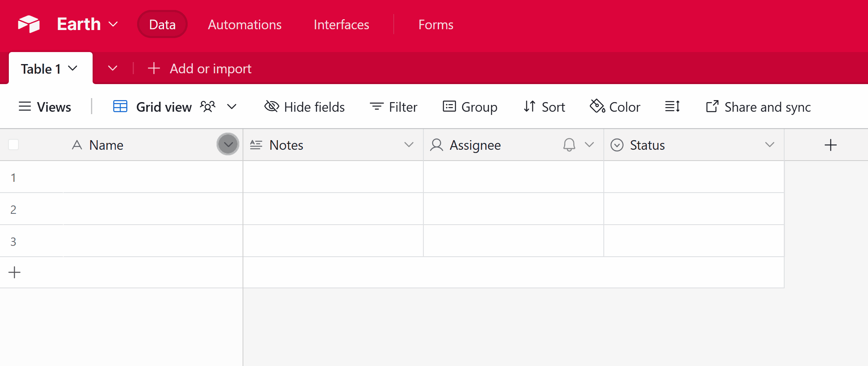868x366 pixels.
Task: Open the Hide fields menu
Action: click(304, 107)
